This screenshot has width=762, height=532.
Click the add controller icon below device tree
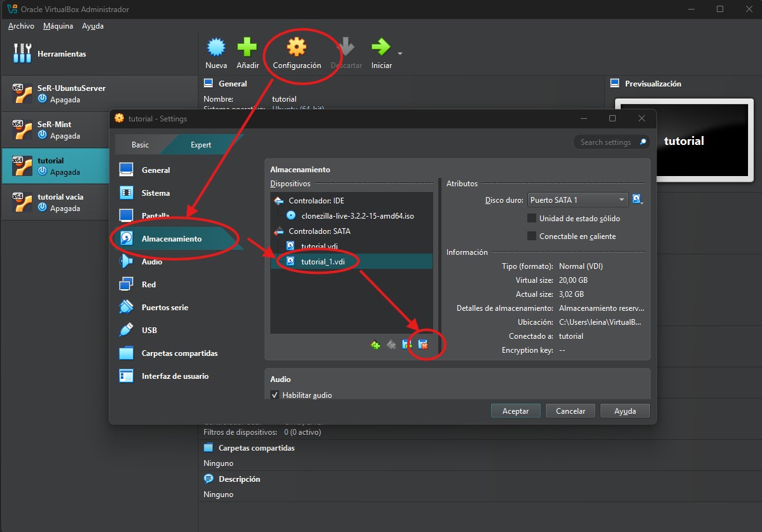[x=375, y=344]
